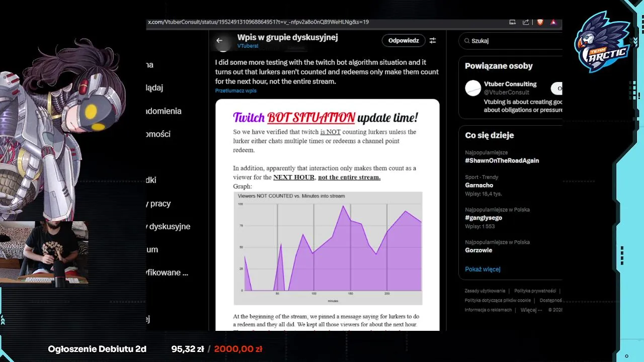Viewport: 644px width, 362px height.
Task: Select the sidebar item ending in 'domienia'
Action: 164,111
